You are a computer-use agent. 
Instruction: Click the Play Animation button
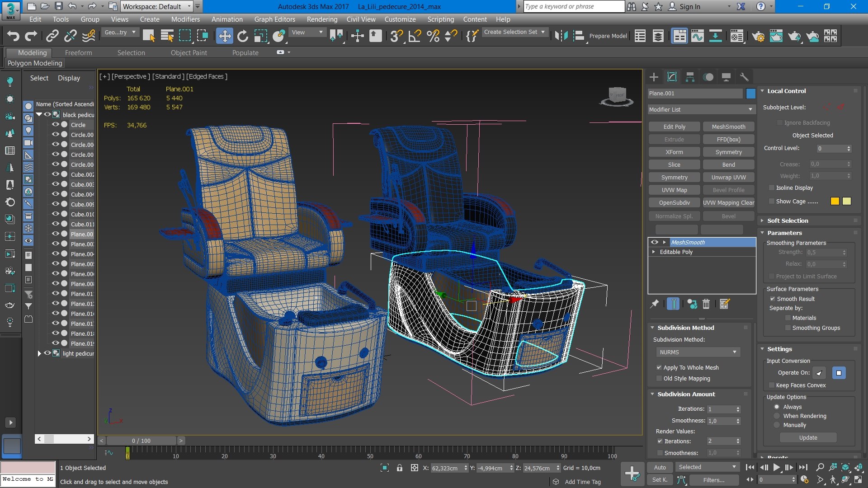[776, 467]
